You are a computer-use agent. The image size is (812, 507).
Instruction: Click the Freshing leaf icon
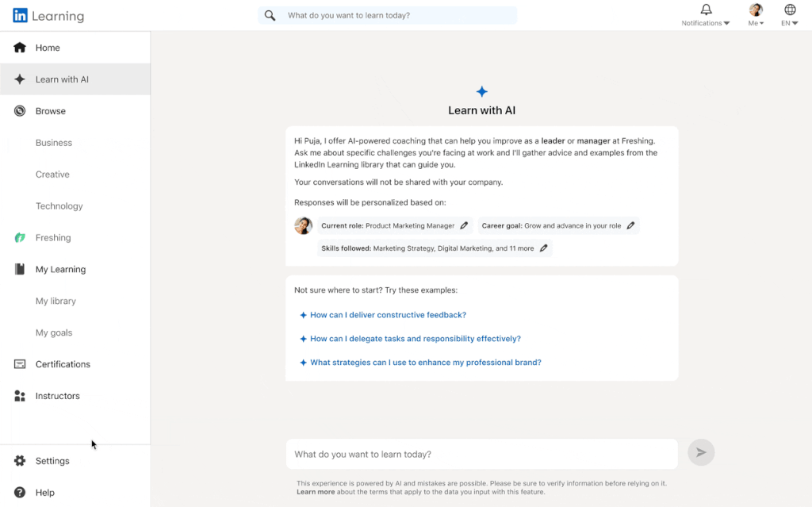(x=20, y=237)
